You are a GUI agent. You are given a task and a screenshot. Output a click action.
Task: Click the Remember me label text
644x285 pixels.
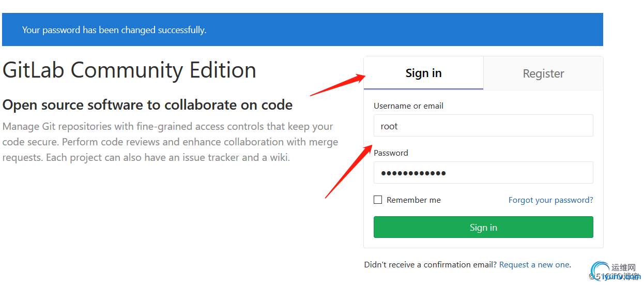tap(413, 200)
